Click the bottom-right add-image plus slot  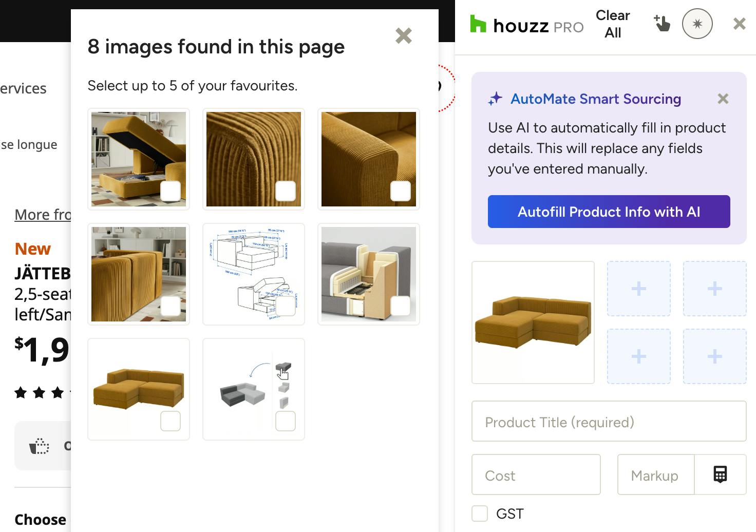click(714, 356)
